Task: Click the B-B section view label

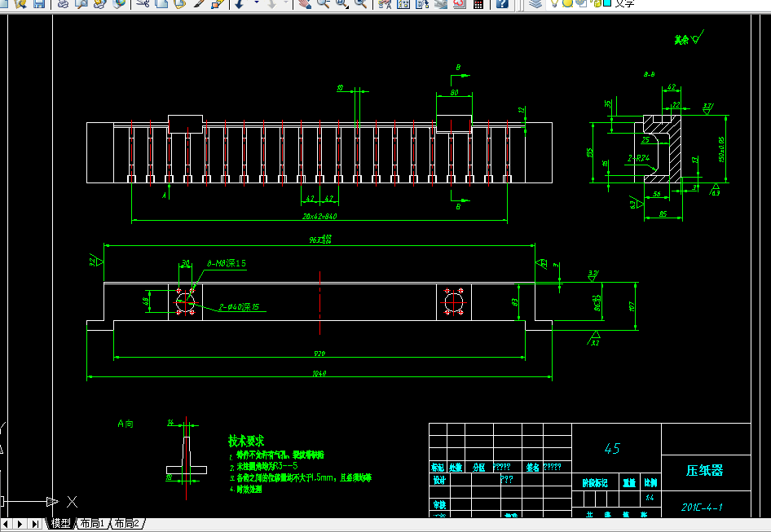Action: [649, 74]
